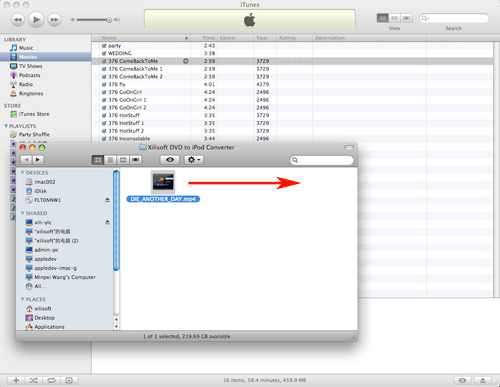
Task: Uncheck the 'party' movie checkbox
Action: click(x=104, y=46)
